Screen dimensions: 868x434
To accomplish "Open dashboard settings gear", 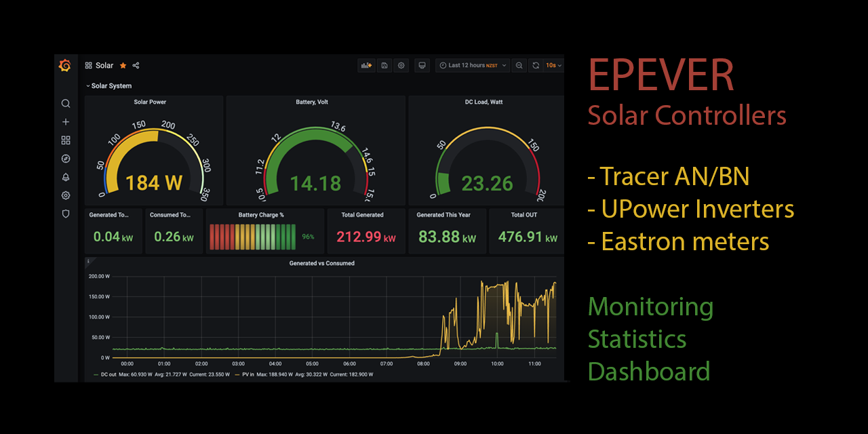I will [x=401, y=65].
